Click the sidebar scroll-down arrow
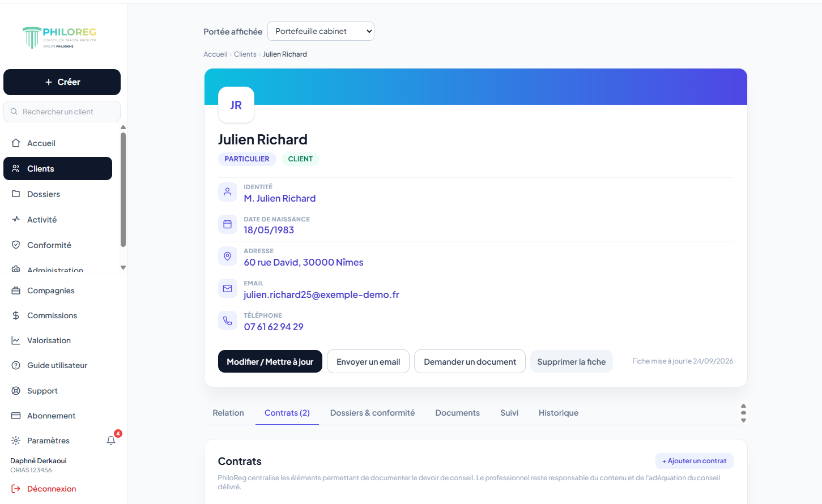Screen dimensions: 822x504 (123, 267)
